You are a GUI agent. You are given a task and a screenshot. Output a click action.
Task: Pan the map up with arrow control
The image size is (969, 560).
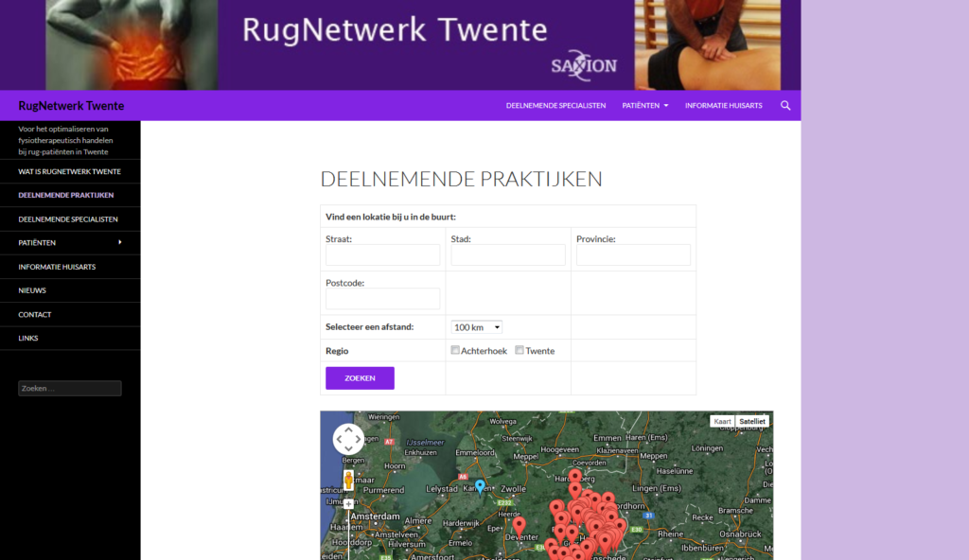click(348, 429)
